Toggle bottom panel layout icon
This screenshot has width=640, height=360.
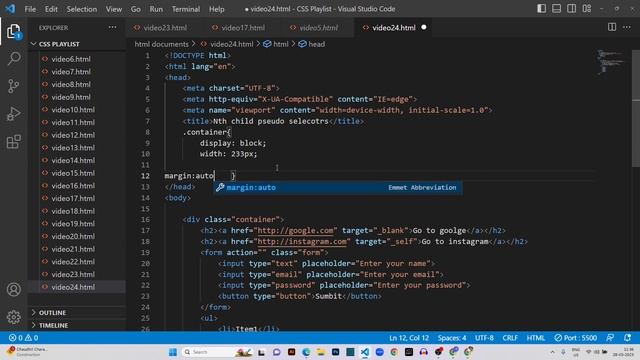[556, 9]
